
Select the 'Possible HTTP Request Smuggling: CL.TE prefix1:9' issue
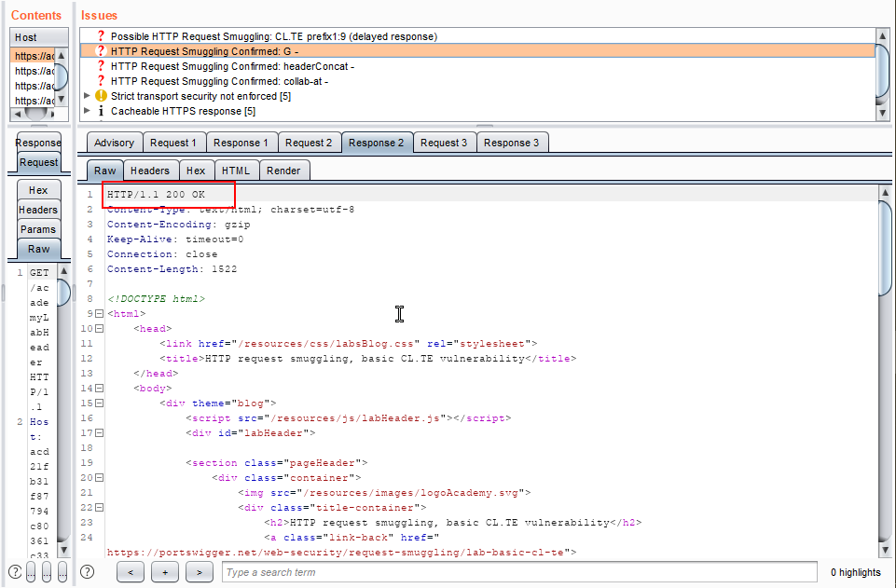274,36
